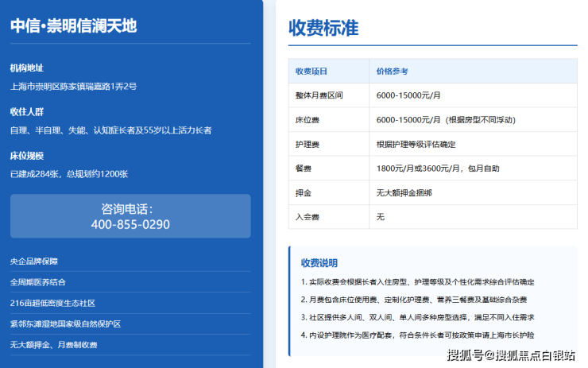Click list item 央企品牌保障
The height and width of the screenshot is (368, 588).
[x=130, y=261]
